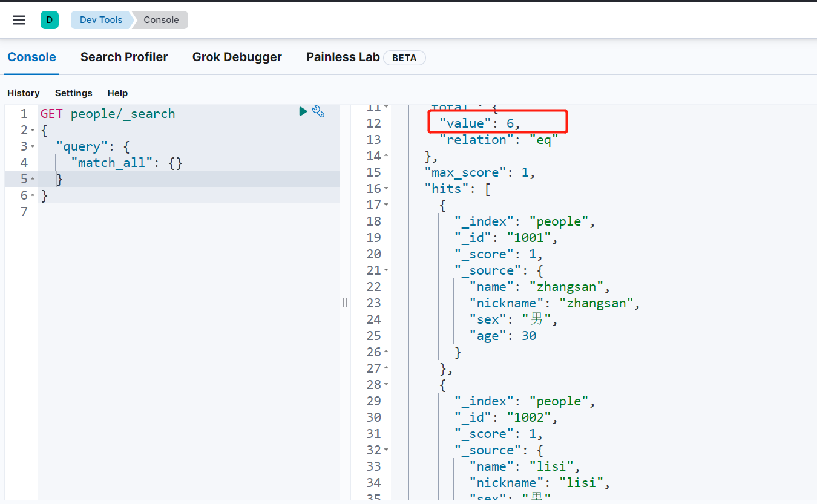This screenshot has height=504, width=817.
Task: Collapse the second hit object at line 28
Action: 386,385
